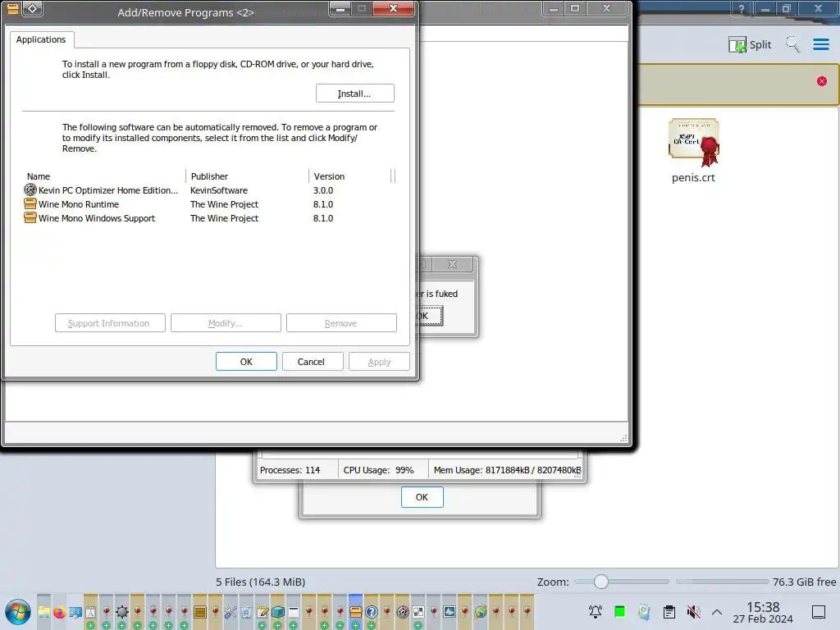The width and height of the screenshot is (840, 630).
Task: Click the Apply button
Action: [379, 362]
